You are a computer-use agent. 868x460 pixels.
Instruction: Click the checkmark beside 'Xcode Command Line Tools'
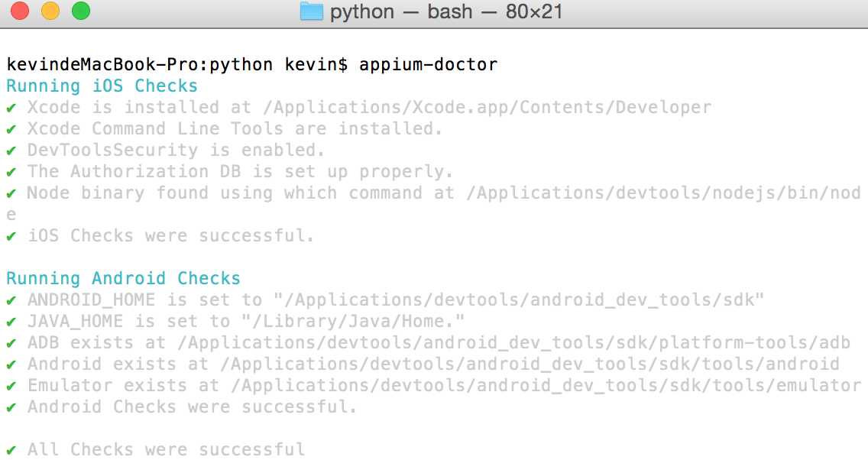click(x=11, y=129)
